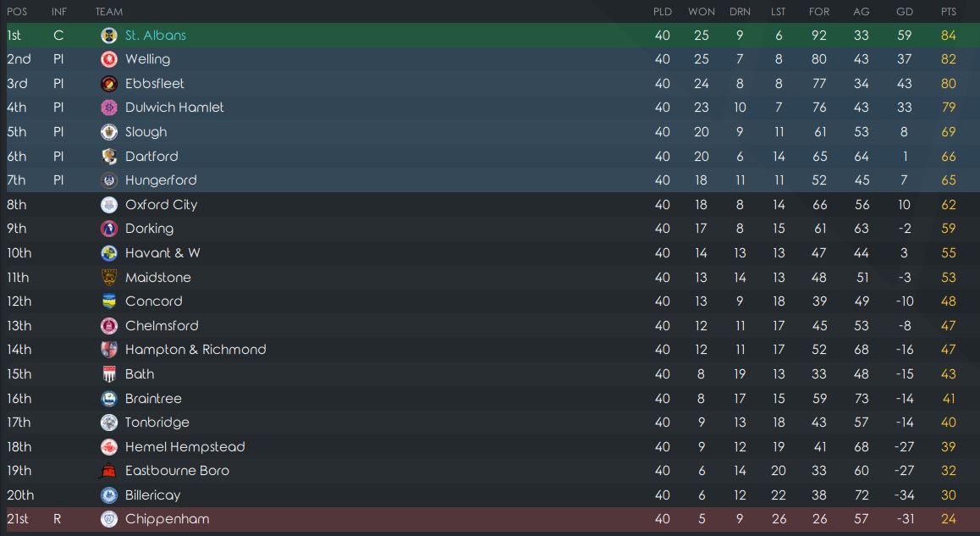
Task: Click the Hemel Hempstead club crest
Action: pyautogui.click(x=108, y=447)
